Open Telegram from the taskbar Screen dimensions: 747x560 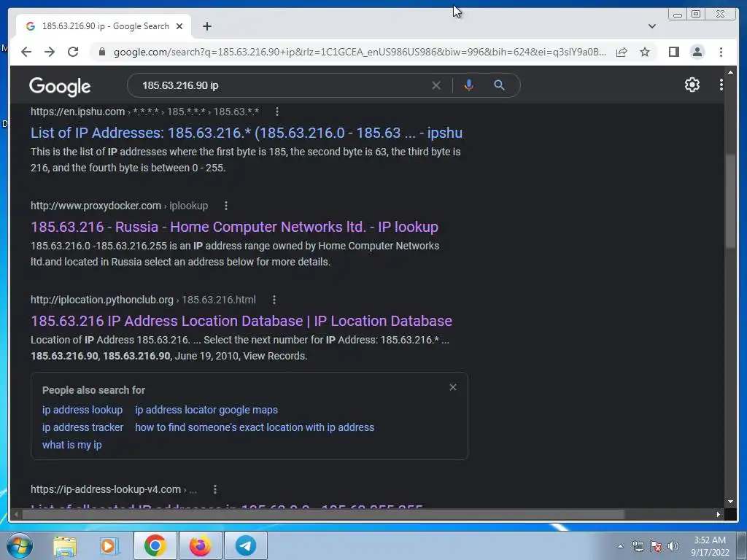tap(246, 545)
